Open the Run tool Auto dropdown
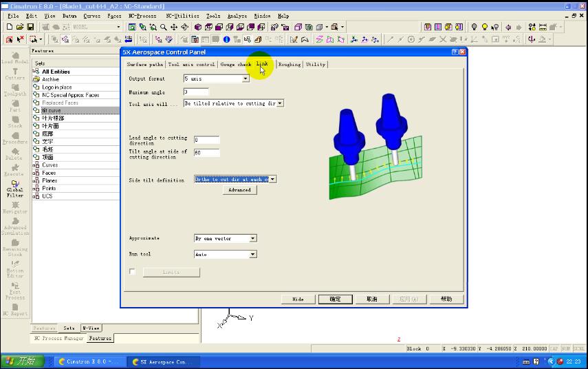 253,255
